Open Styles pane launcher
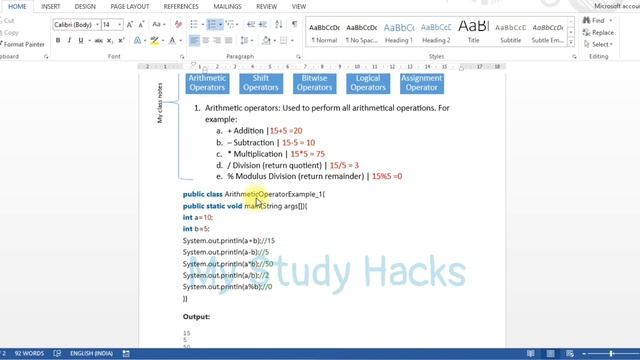 [x=574, y=57]
